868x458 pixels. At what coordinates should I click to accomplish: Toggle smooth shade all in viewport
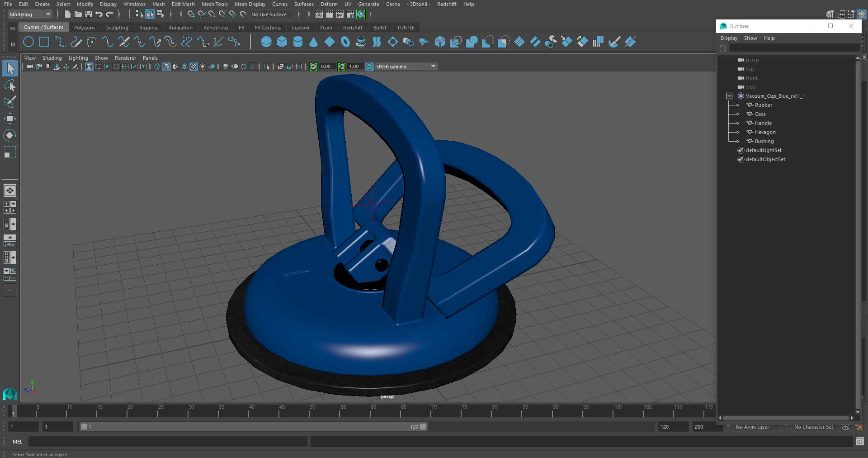[x=166, y=67]
